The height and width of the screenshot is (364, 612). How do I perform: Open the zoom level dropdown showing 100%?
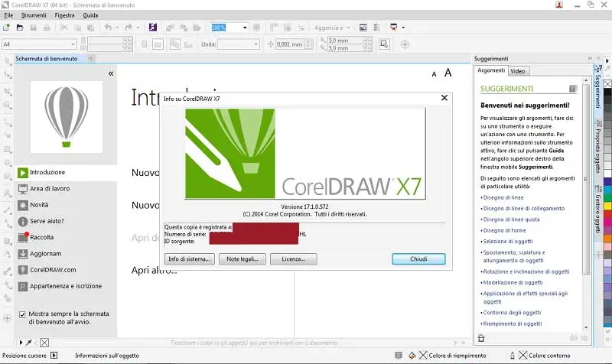point(245,28)
